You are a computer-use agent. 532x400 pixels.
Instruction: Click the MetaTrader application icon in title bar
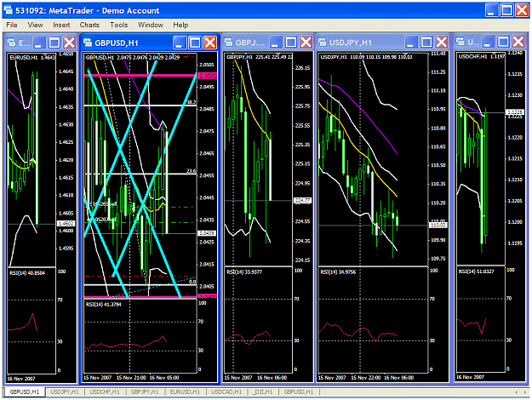click(9, 10)
